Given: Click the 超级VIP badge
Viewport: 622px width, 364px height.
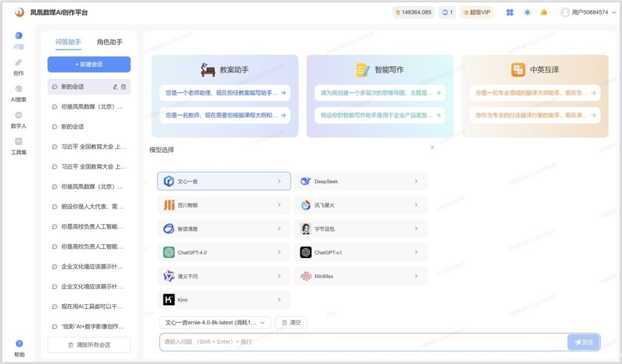Looking at the screenshot, I should (476, 12).
